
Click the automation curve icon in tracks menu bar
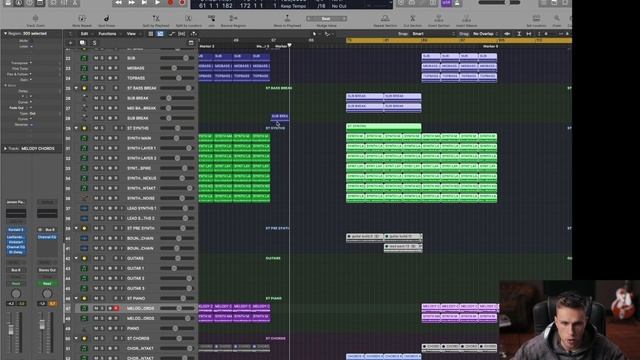pyautogui.click(x=171, y=34)
